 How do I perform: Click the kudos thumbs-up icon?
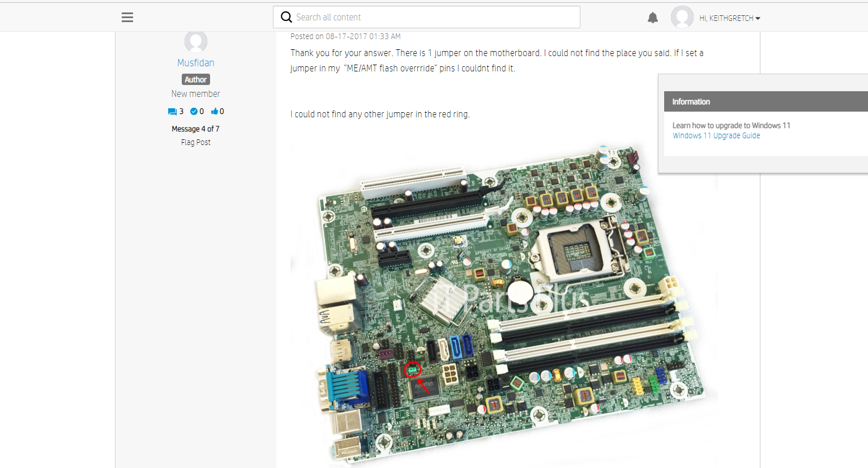[x=213, y=111]
